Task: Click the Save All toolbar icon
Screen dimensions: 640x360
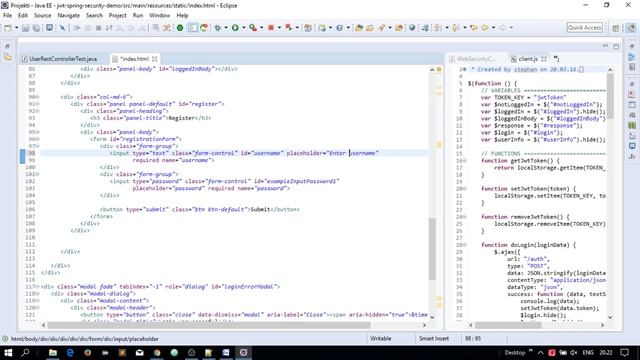Action: click(36, 28)
